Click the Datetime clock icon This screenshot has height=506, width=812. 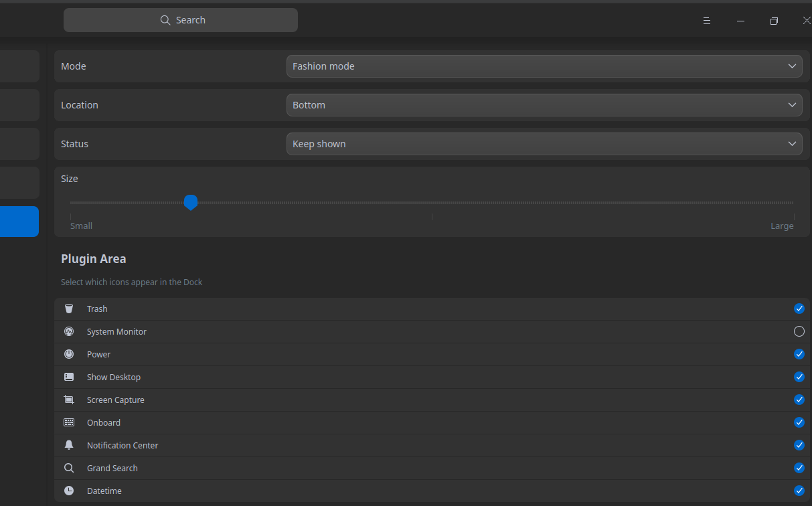coord(69,491)
